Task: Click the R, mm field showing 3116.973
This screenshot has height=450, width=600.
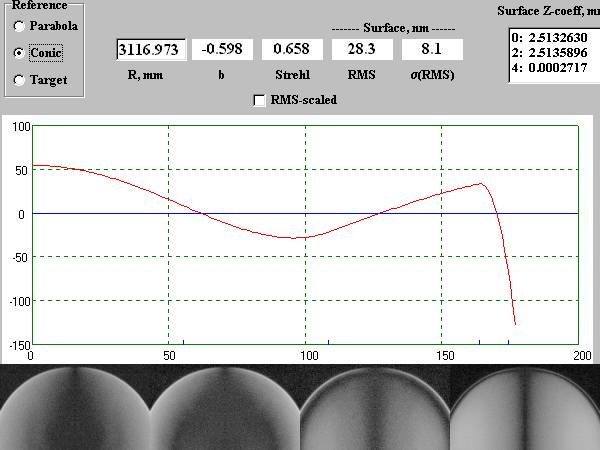Action: pos(151,49)
